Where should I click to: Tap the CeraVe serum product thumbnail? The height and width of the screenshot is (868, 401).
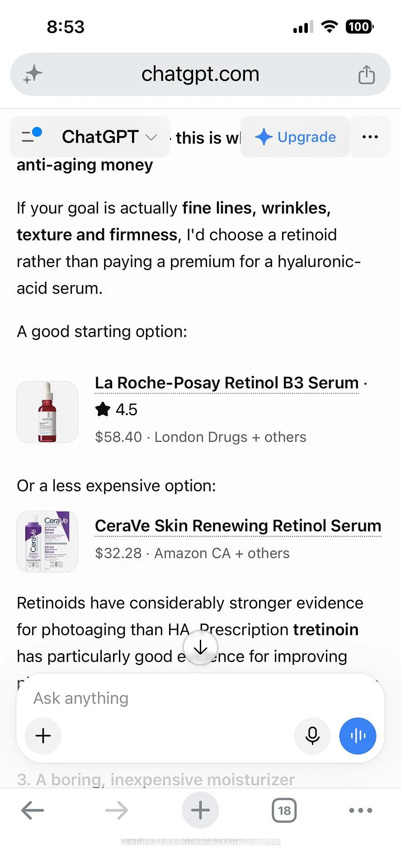pyautogui.click(x=47, y=542)
